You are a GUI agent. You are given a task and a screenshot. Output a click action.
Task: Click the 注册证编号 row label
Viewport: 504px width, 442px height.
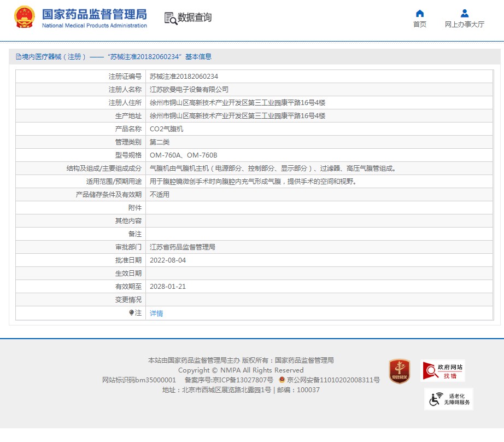point(125,76)
